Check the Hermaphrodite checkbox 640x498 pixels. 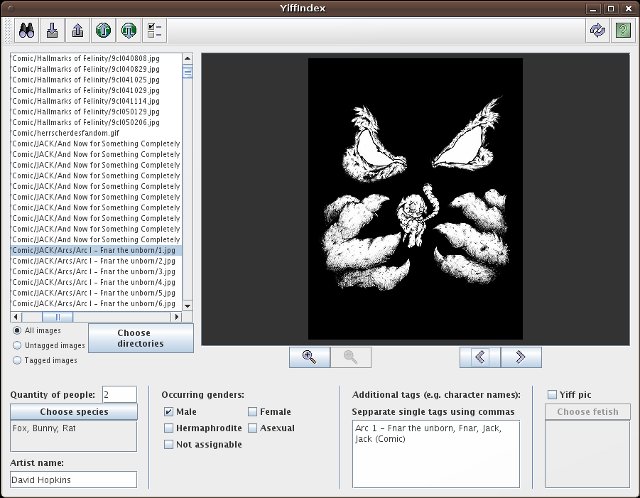tap(169, 428)
